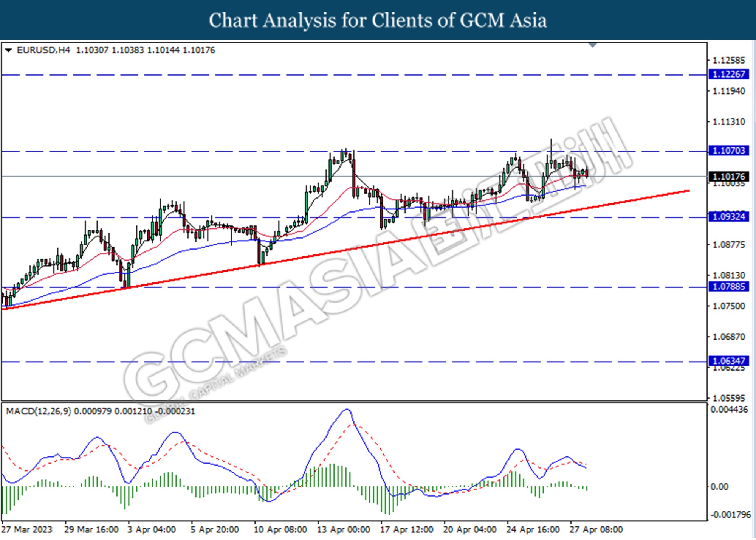Screen dimensions: 756x540
Task: Click the MACD scale value -0.001796
Action: (730, 515)
